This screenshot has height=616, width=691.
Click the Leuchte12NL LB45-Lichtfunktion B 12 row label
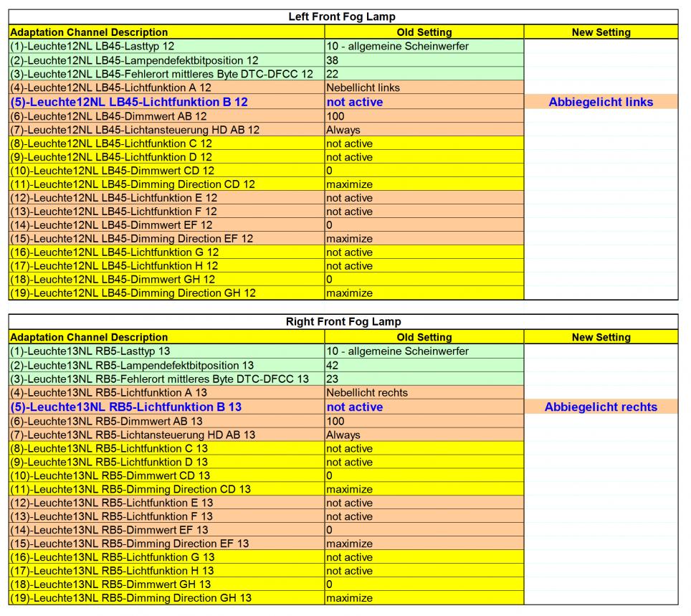tap(129, 102)
